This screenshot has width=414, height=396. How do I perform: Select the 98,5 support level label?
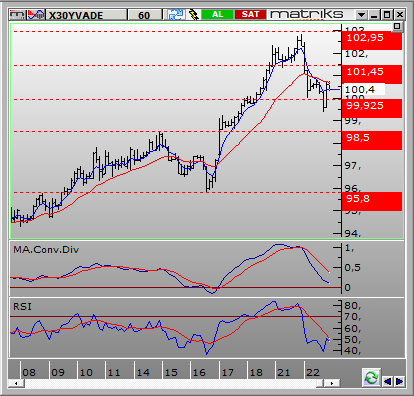click(372, 140)
